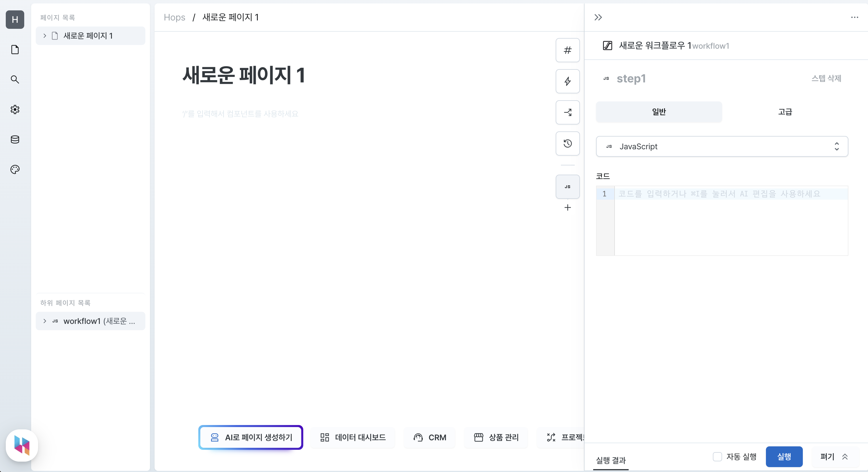Choose the 상품 관리 template

pyautogui.click(x=496, y=437)
